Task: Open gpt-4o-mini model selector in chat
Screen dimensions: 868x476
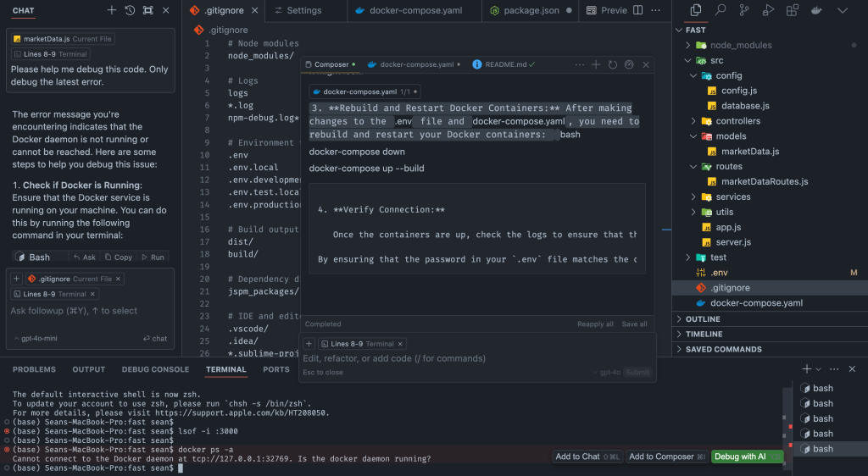Action: pos(36,338)
